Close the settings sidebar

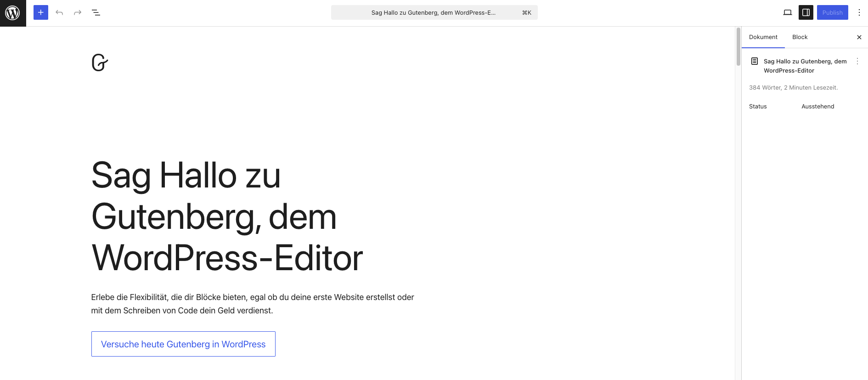pyautogui.click(x=859, y=37)
